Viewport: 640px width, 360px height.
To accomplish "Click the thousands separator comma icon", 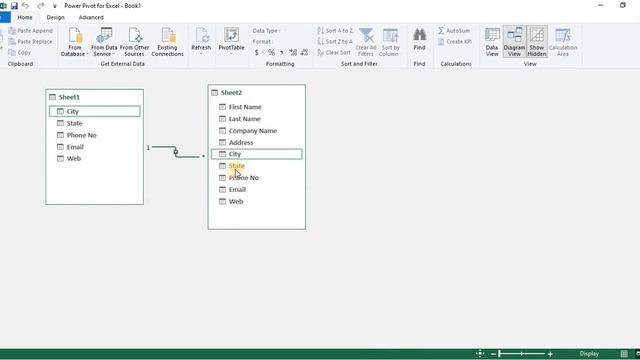I will click(x=282, y=53).
